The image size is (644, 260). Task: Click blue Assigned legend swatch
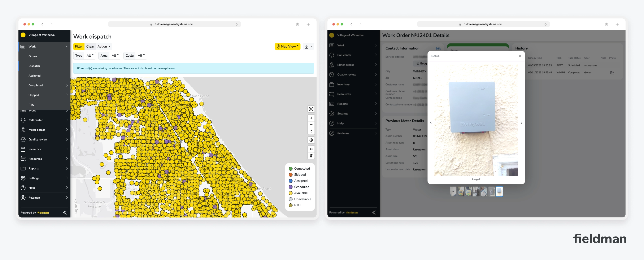click(x=291, y=181)
